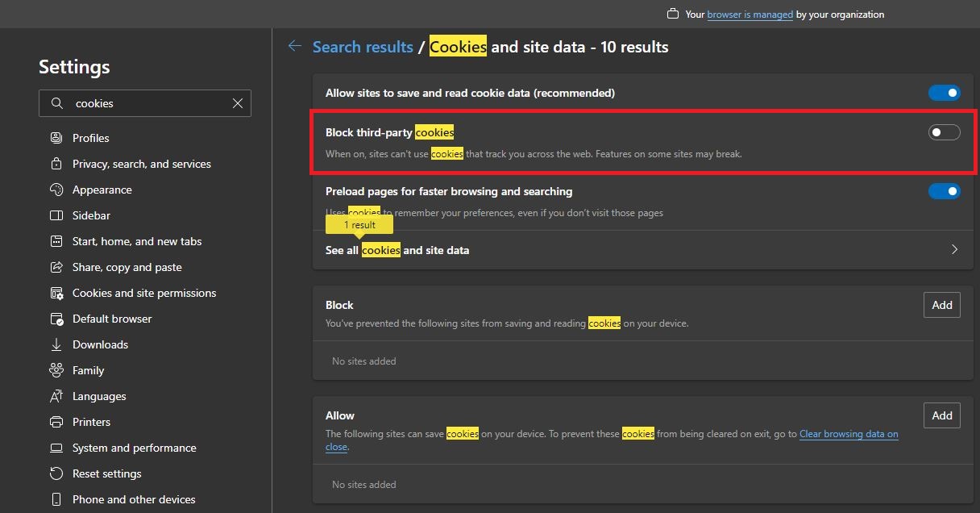980x513 pixels.
Task: Clear the cookies search box with X
Action: click(237, 103)
